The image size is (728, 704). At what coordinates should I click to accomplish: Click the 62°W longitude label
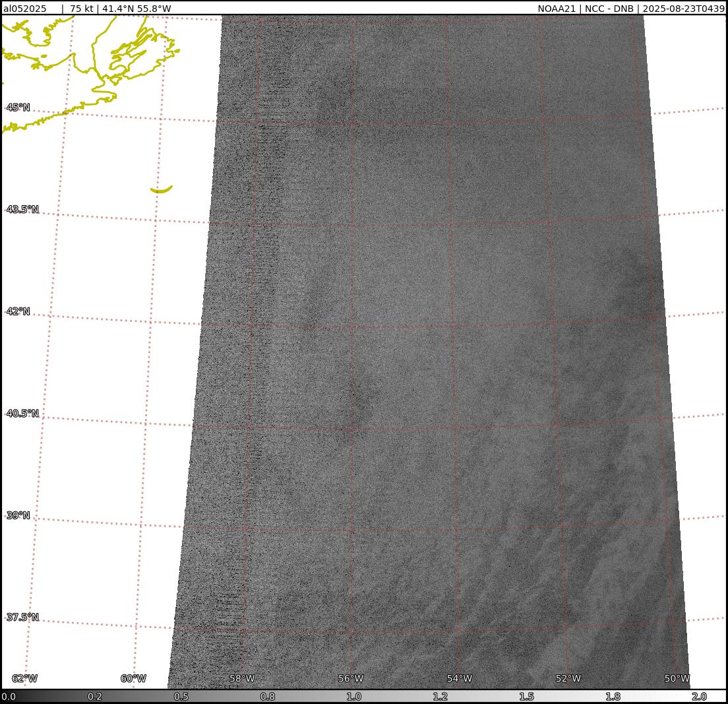click(24, 679)
